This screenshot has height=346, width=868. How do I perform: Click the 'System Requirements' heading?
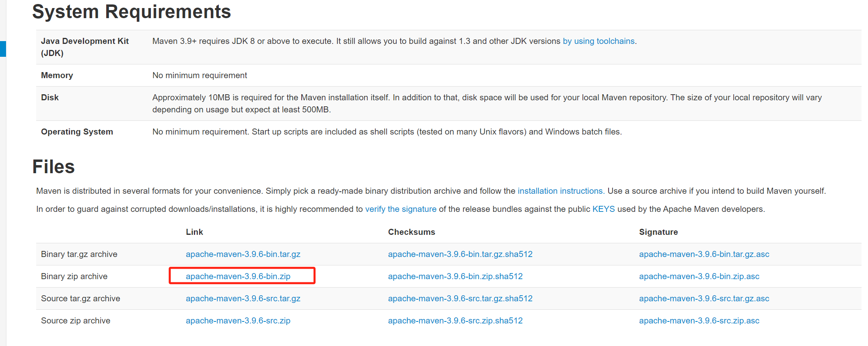[132, 12]
